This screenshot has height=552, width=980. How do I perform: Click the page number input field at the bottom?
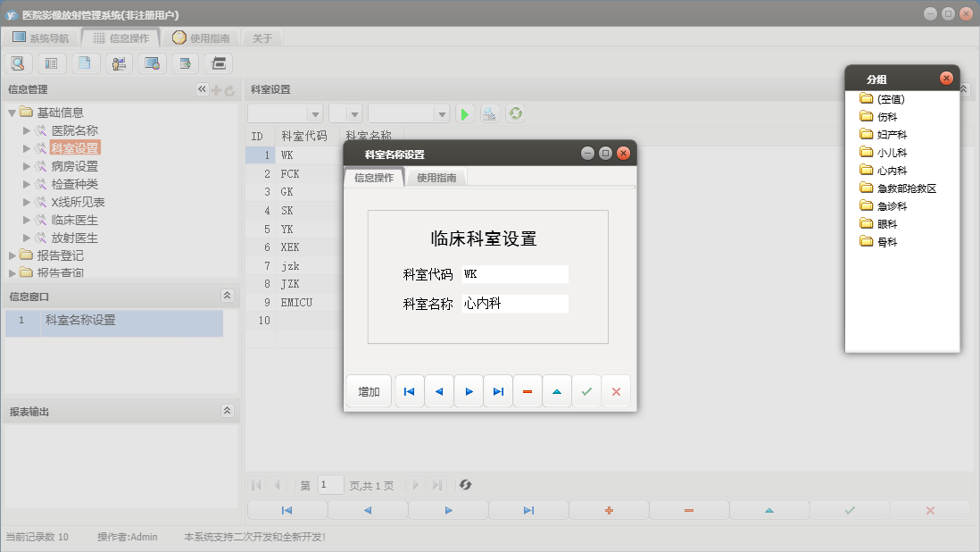pyautogui.click(x=330, y=484)
